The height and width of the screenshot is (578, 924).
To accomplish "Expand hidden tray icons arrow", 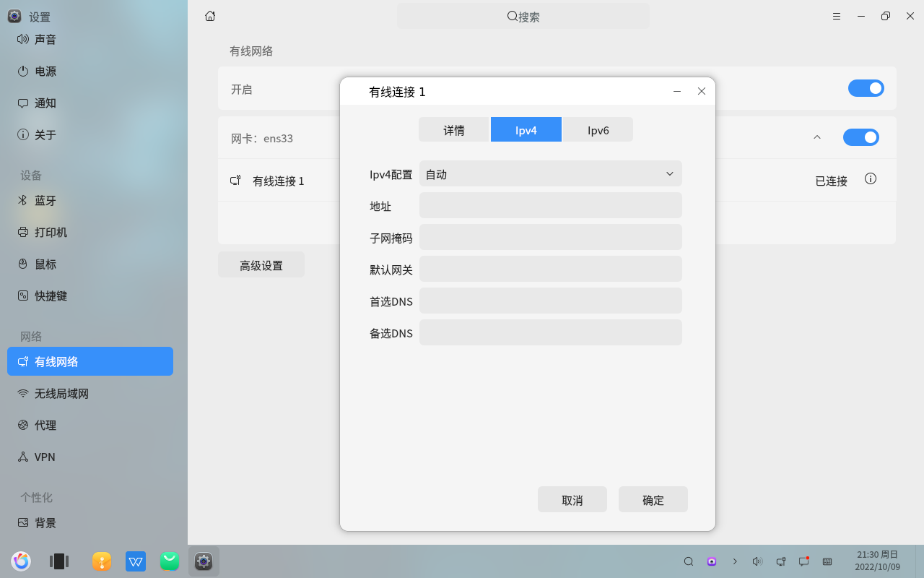I will point(735,561).
